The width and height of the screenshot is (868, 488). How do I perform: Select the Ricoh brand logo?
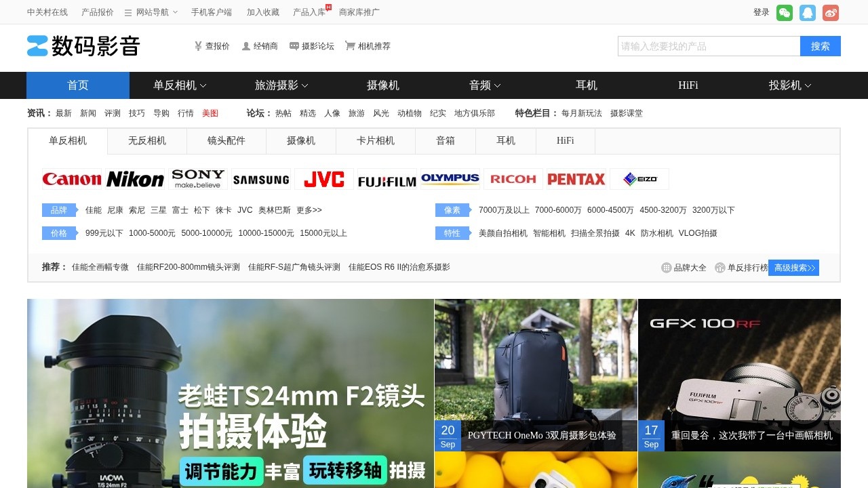point(513,179)
